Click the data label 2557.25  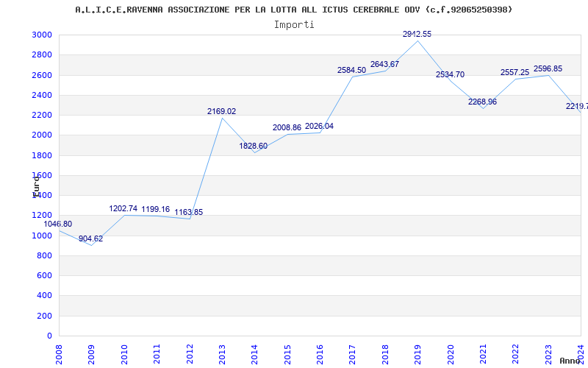tap(514, 72)
